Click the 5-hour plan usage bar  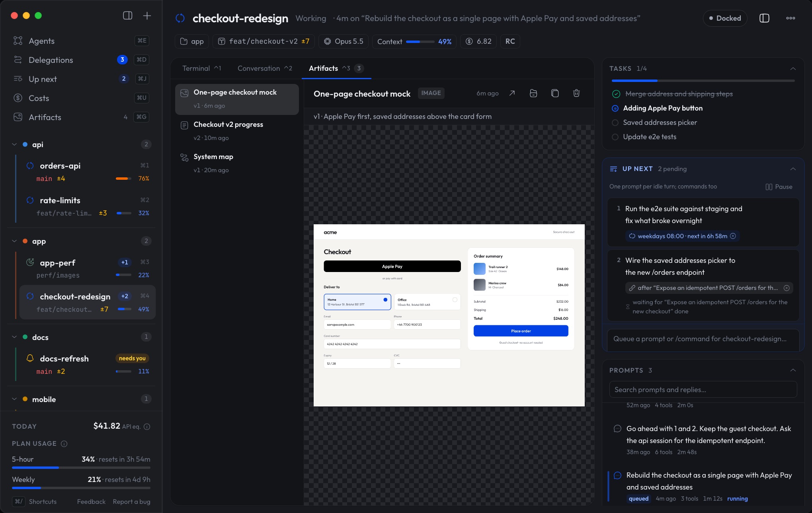[81, 468]
